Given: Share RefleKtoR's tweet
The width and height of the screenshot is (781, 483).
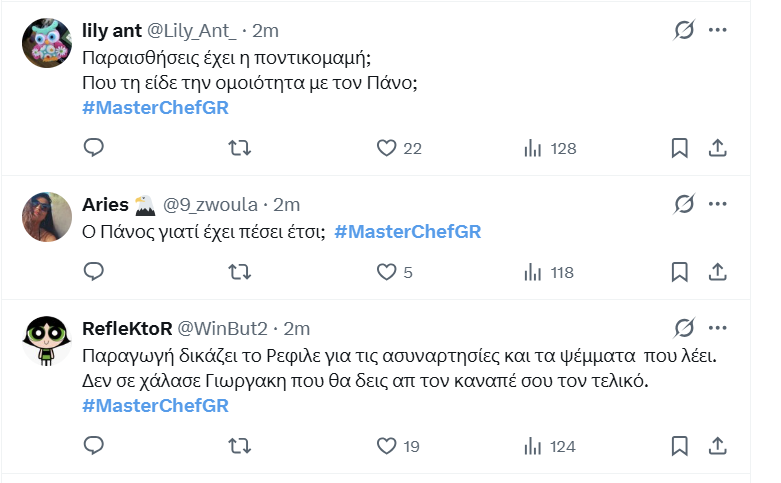Looking at the screenshot, I should coord(717,446).
